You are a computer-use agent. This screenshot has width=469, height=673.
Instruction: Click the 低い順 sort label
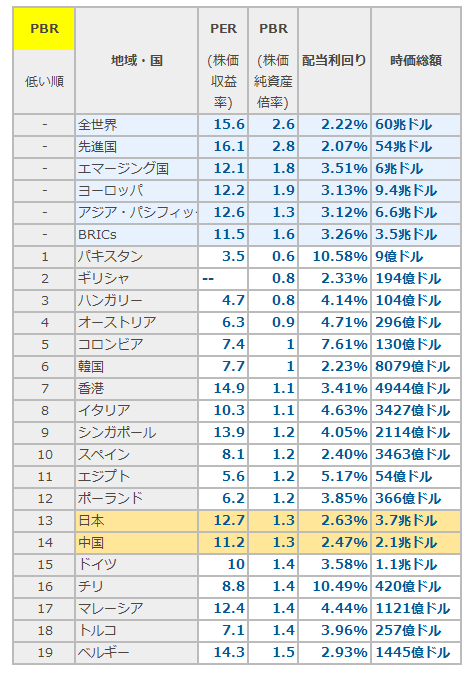click(44, 82)
